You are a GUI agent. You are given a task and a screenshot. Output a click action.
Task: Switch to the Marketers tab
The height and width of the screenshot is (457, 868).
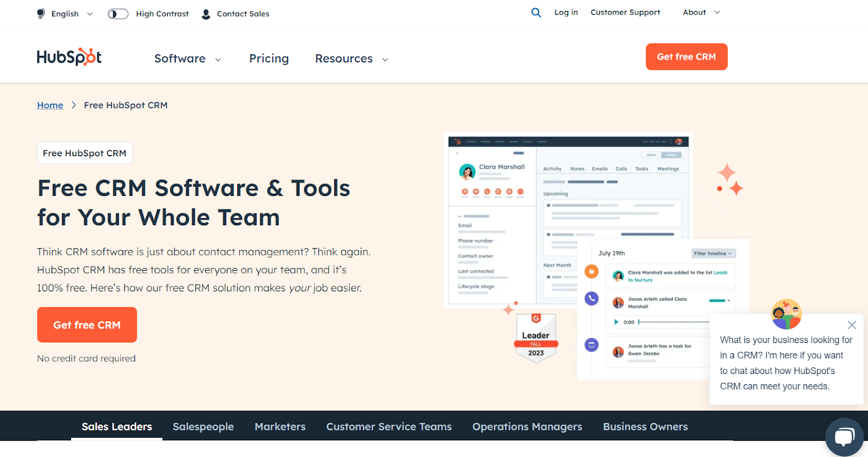tap(280, 427)
